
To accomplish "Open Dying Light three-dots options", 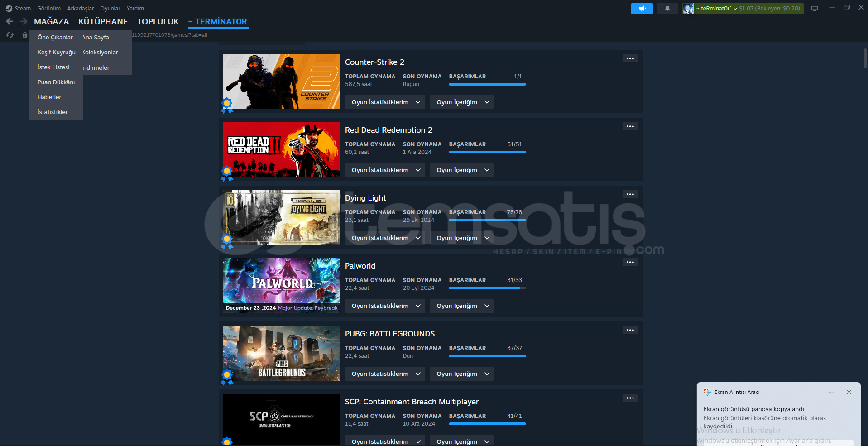I will [630, 194].
